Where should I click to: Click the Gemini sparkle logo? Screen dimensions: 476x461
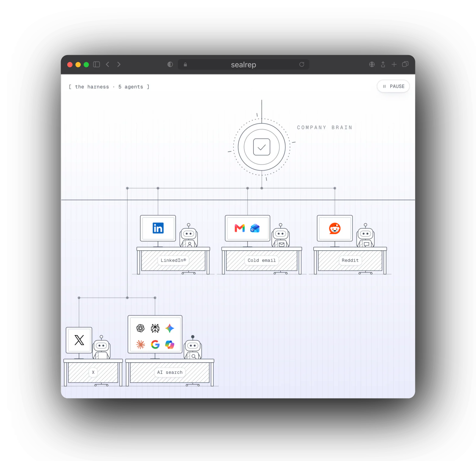tap(170, 328)
